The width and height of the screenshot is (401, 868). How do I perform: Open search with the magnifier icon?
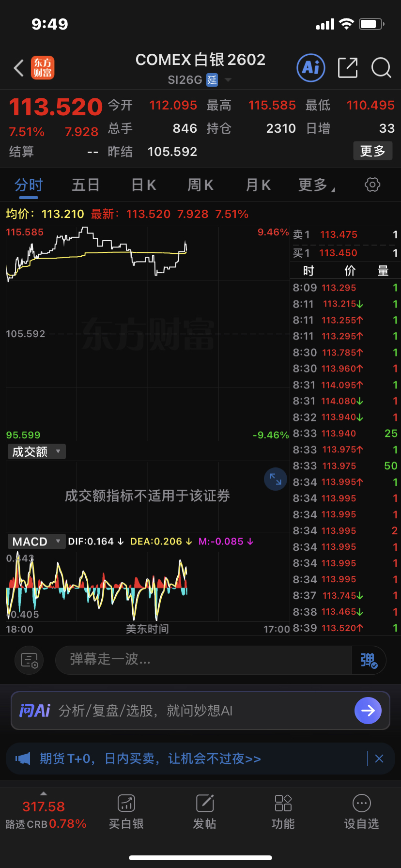[381, 68]
